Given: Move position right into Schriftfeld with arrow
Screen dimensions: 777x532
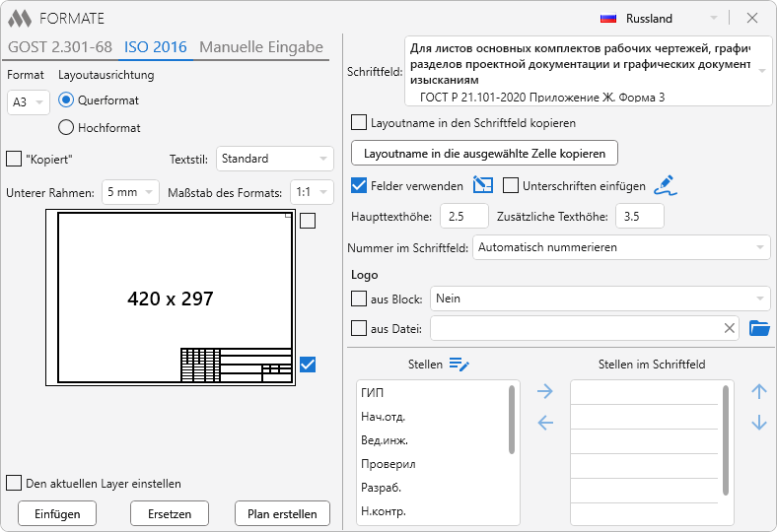Looking at the screenshot, I should 545,392.
